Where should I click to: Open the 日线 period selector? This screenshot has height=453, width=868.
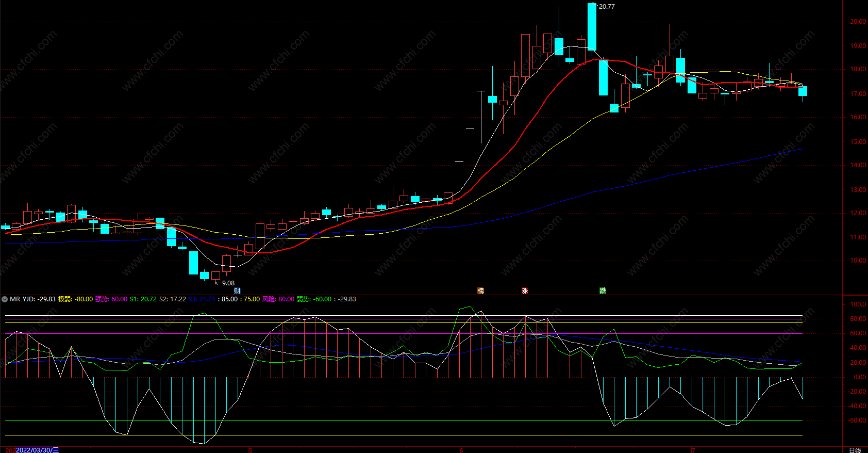(x=855, y=450)
